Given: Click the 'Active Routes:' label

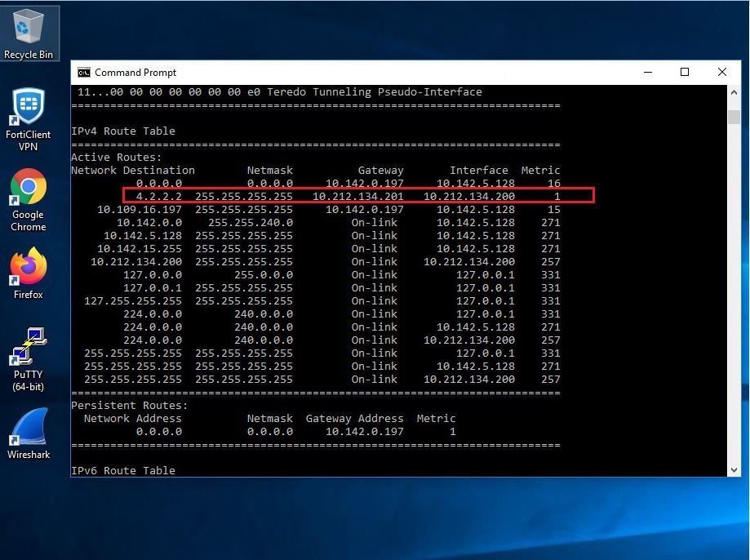Looking at the screenshot, I should [x=116, y=157].
